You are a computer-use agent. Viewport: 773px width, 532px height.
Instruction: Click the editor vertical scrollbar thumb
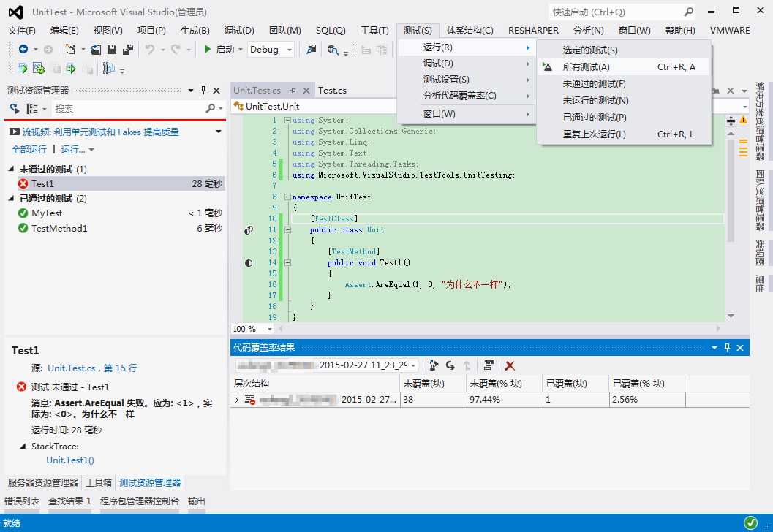click(731, 190)
